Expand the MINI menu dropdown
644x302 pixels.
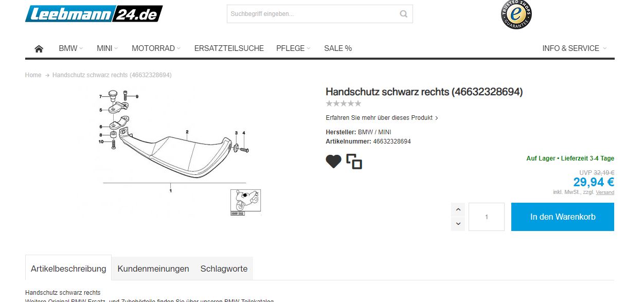108,48
